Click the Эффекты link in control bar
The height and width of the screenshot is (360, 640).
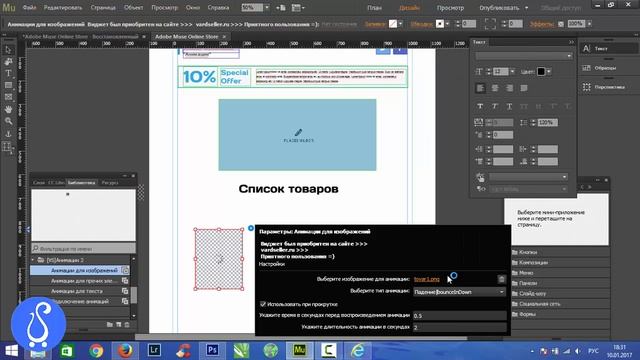pyautogui.click(x=542, y=24)
